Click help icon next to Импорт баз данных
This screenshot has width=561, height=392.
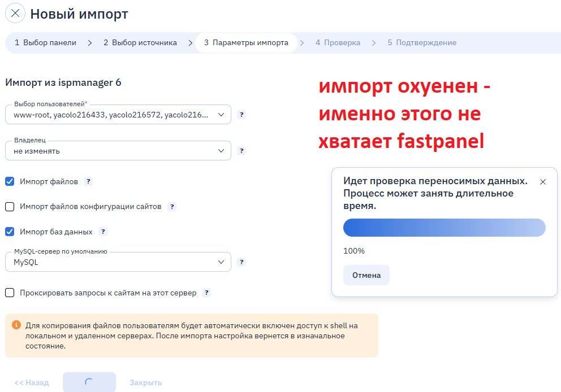point(103,232)
